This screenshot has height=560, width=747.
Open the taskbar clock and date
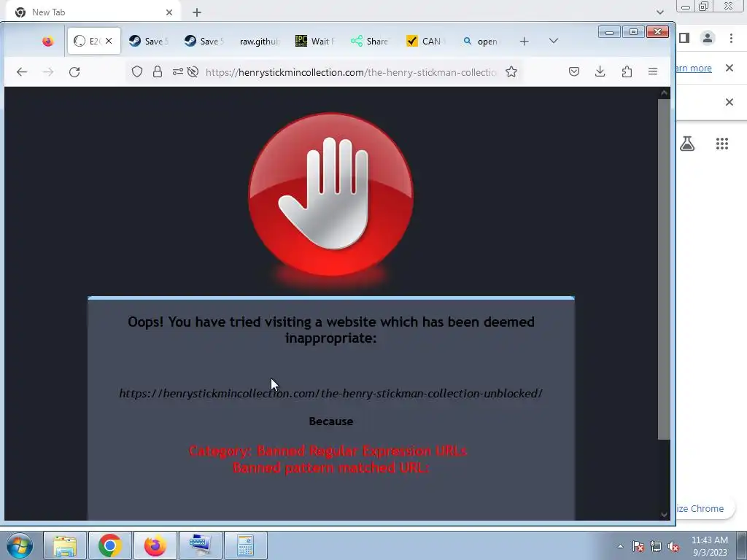709,546
